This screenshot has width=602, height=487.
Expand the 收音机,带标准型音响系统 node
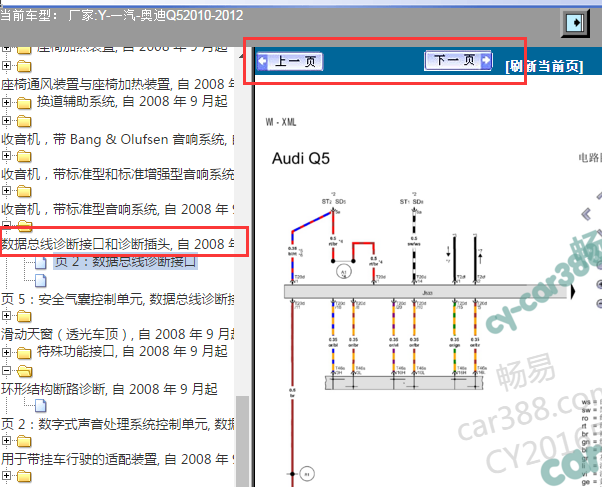coord(6,190)
